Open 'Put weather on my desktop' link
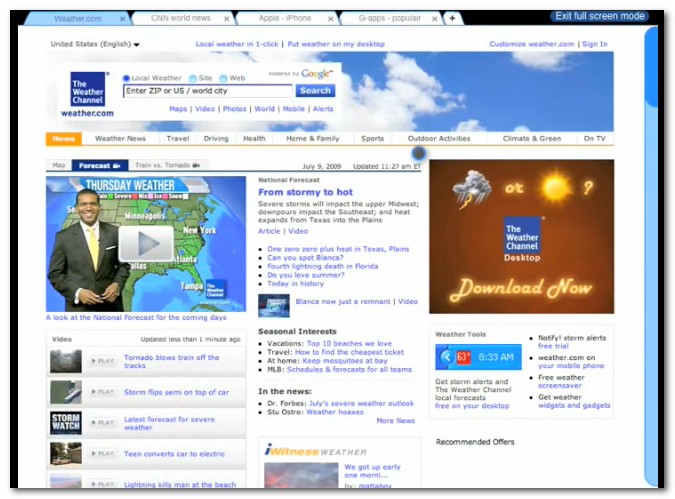Viewport: 675px width, 499px height. pyautogui.click(x=336, y=44)
